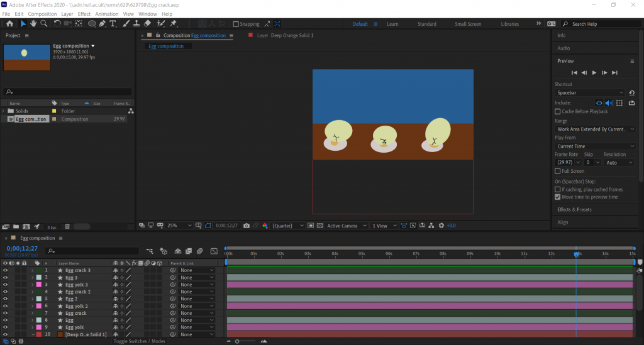644x345 pixels.
Task: Switch to the Small Screen workspace
Action: click(468, 24)
